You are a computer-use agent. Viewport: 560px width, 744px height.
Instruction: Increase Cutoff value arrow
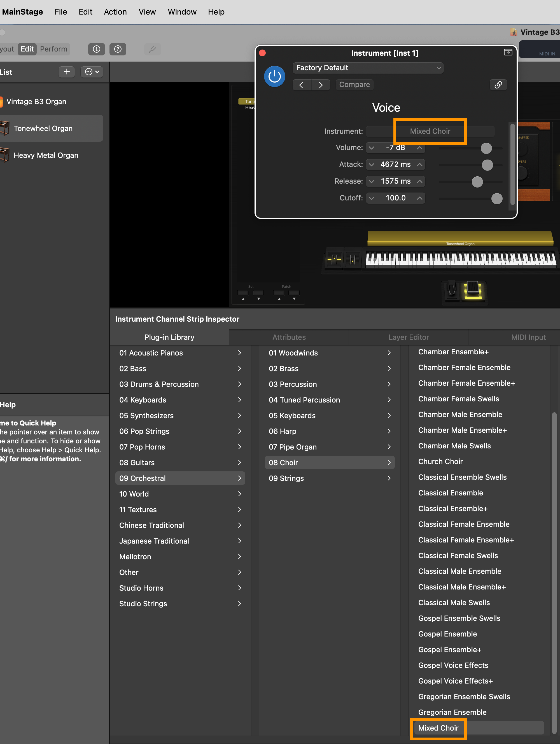[420, 198]
